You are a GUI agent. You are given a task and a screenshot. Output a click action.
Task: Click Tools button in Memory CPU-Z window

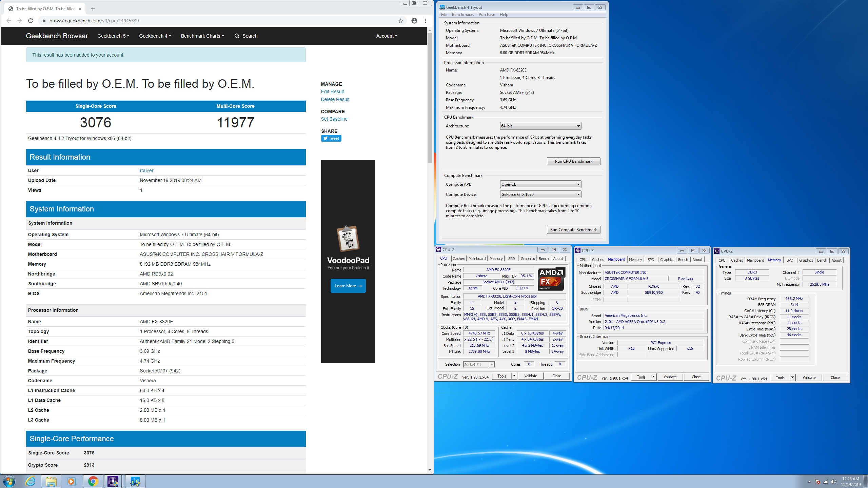point(780,378)
